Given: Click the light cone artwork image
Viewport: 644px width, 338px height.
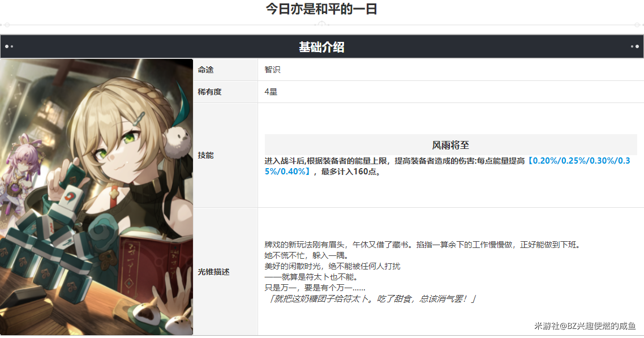Looking at the screenshot, I should pos(97,196).
